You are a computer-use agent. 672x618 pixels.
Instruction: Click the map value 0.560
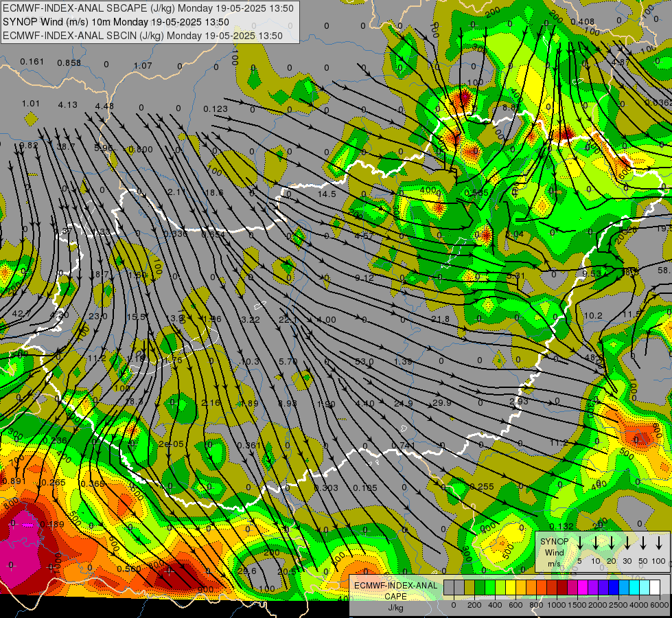(129, 569)
